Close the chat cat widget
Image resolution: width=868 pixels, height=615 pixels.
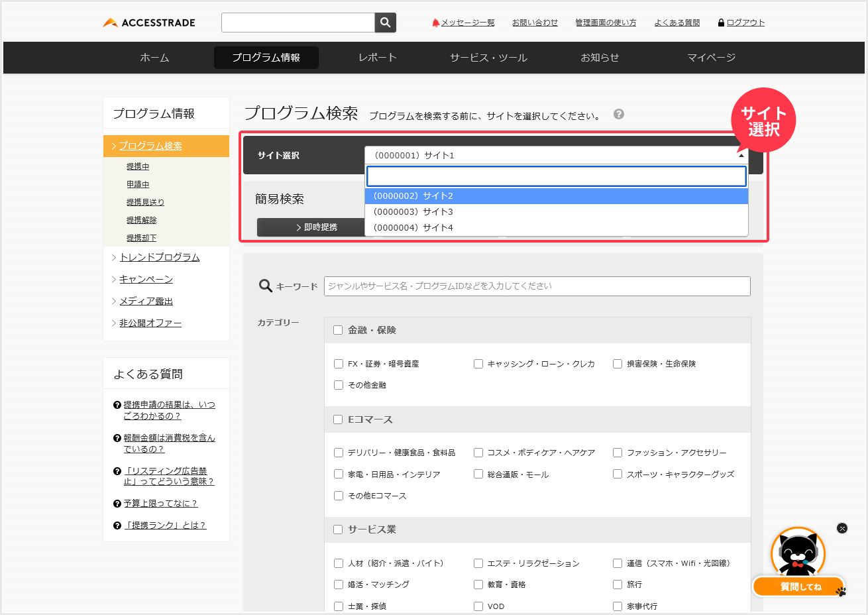842,528
